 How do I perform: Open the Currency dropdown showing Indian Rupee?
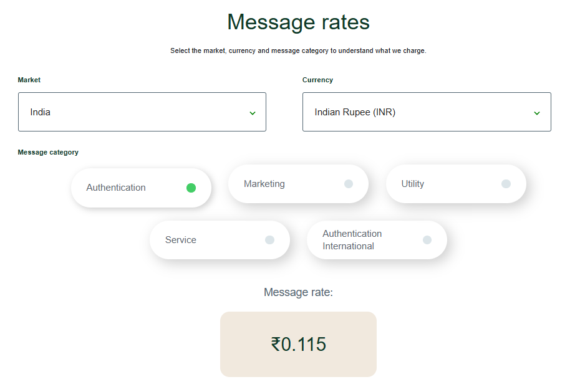(427, 112)
